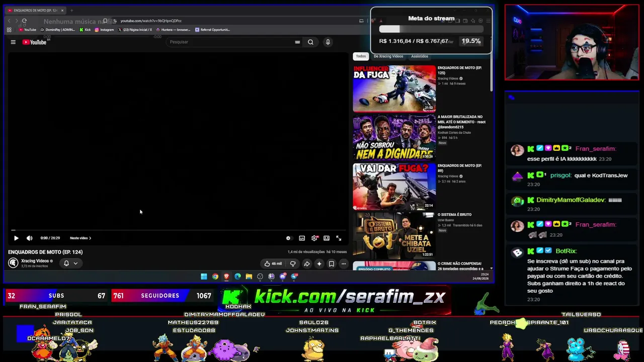Open 'O CRIME NÃO COMPENSA!' video title
This screenshot has width=644, height=362.
point(460,266)
